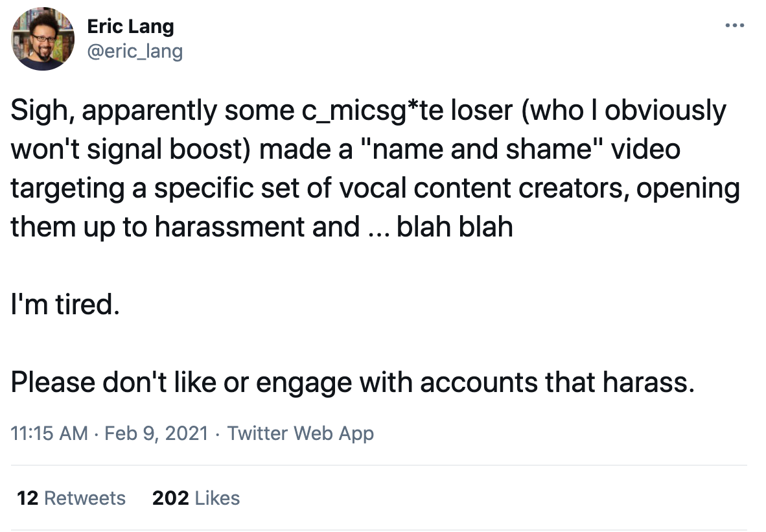Open the 11:15 AM timestamp link

pyautogui.click(x=49, y=434)
